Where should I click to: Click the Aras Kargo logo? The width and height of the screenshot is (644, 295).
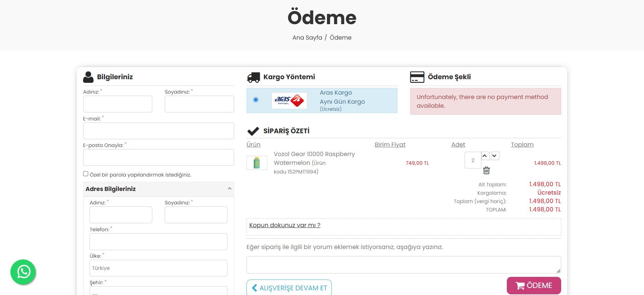click(289, 100)
